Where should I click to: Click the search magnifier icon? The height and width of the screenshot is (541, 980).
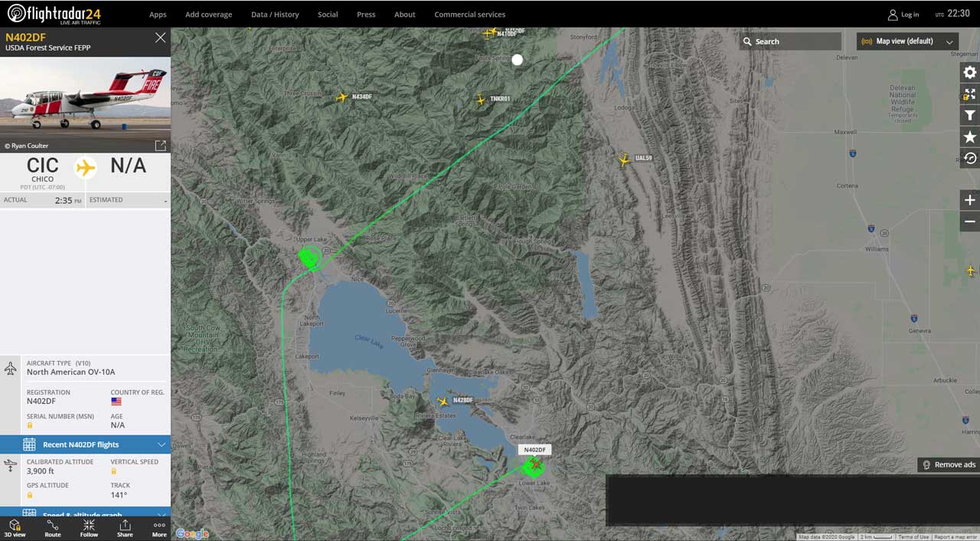point(747,41)
